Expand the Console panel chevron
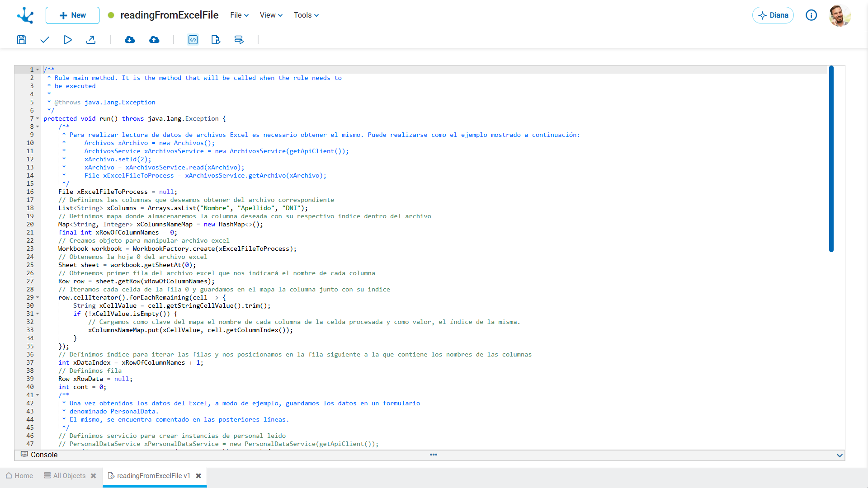Screen dimensions: 868x488 840,455
